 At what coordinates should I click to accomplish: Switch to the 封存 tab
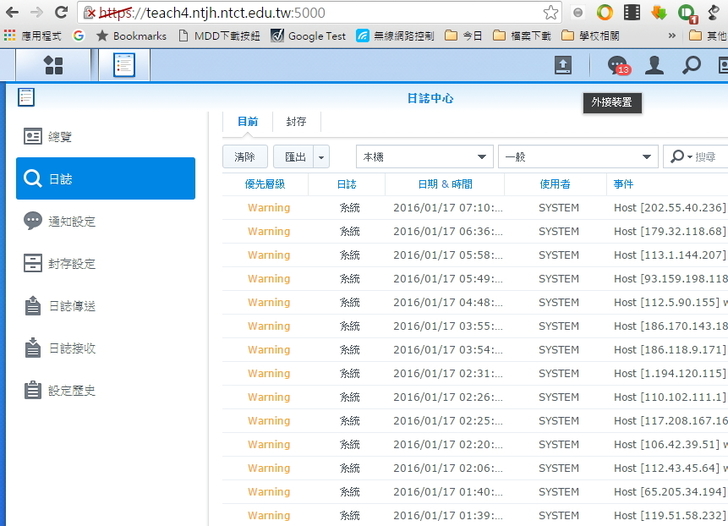click(296, 122)
